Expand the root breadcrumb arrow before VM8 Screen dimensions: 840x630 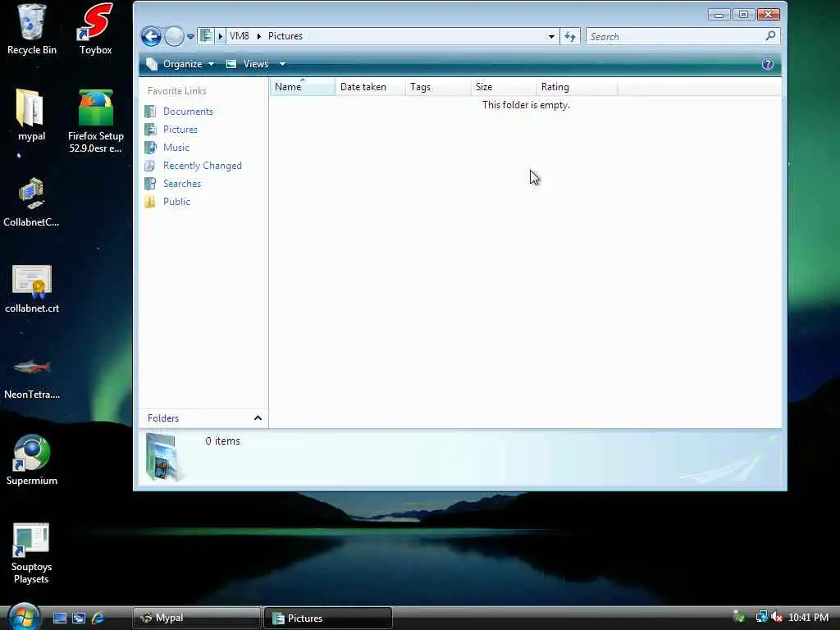point(220,36)
